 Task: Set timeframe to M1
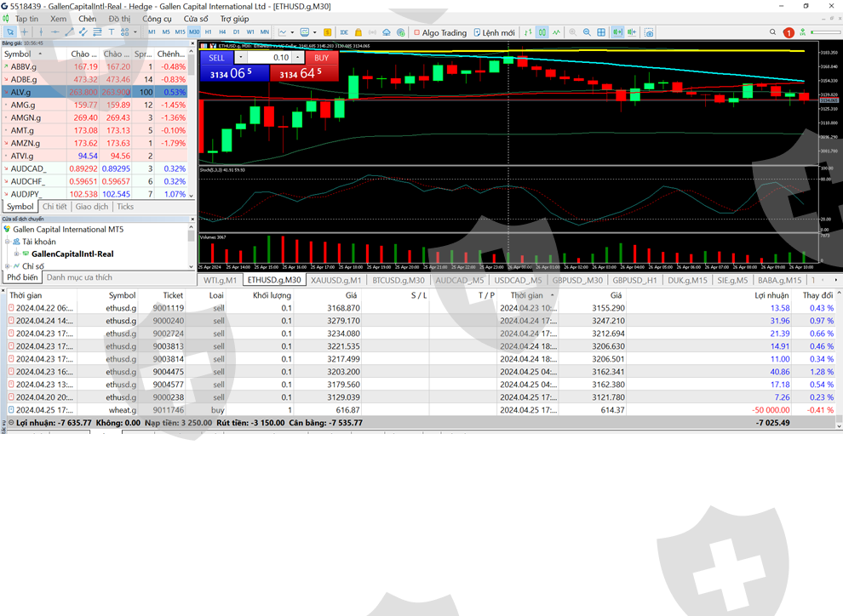[x=152, y=32]
